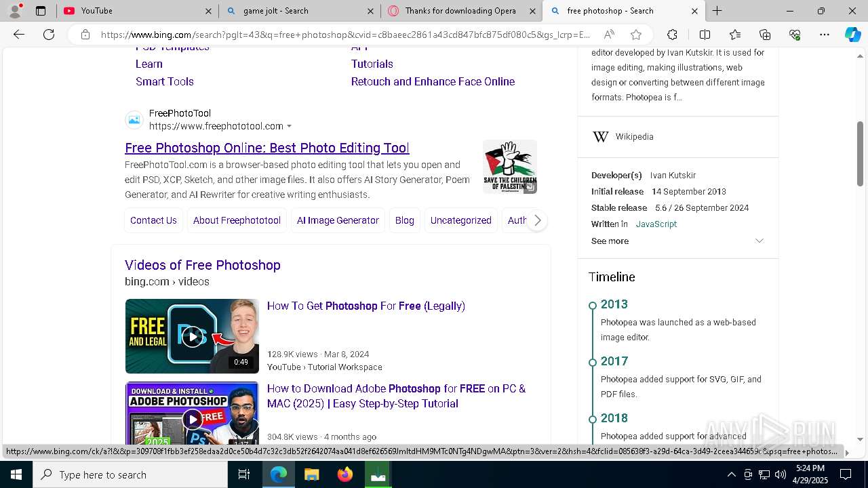Open the Smart Tools link
Viewport: 868px width, 488px height.
[165, 81]
